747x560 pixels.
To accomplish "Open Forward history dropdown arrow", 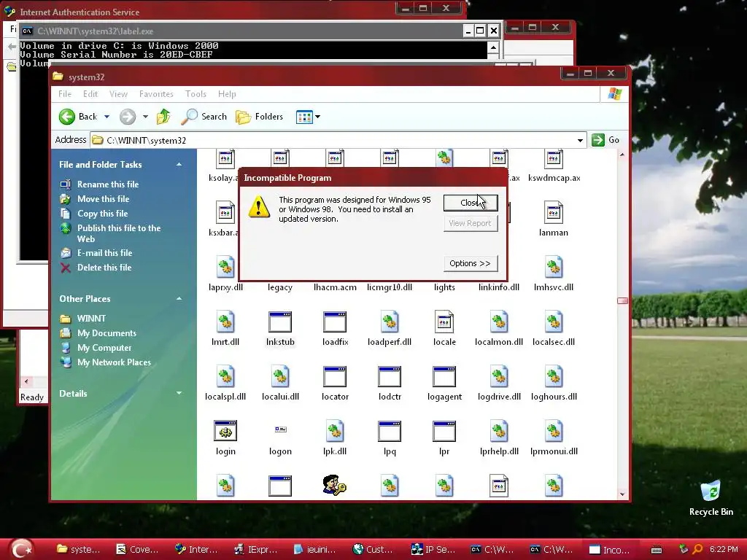I will pyautogui.click(x=145, y=117).
